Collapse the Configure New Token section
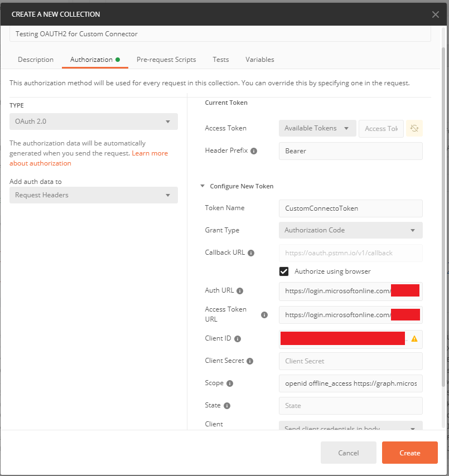The width and height of the screenshot is (449, 476). (x=202, y=186)
